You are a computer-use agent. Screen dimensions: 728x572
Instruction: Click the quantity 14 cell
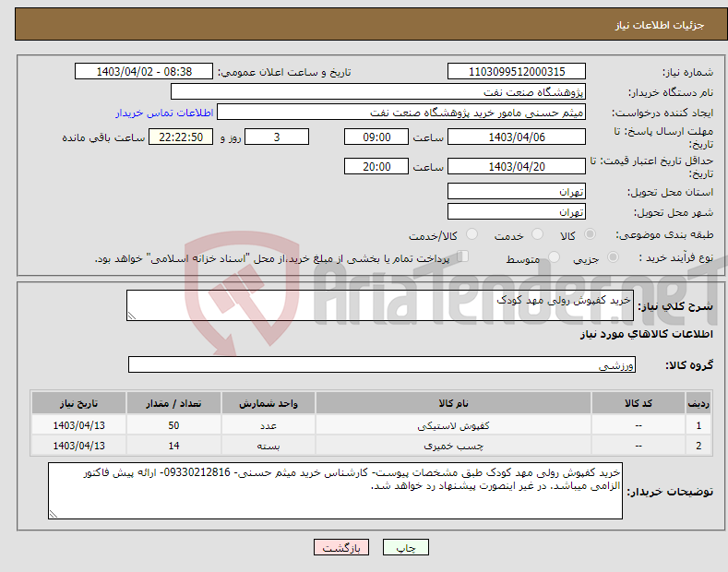click(173, 446)
